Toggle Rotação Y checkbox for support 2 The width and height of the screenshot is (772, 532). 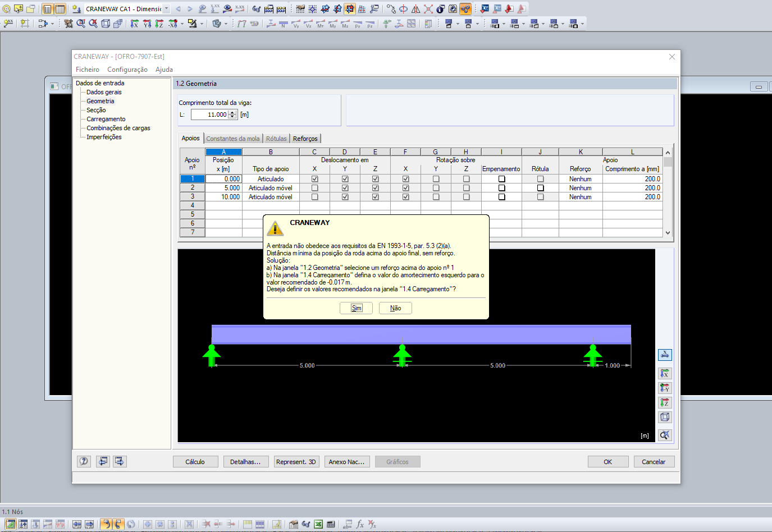click(x=436, y=188)
